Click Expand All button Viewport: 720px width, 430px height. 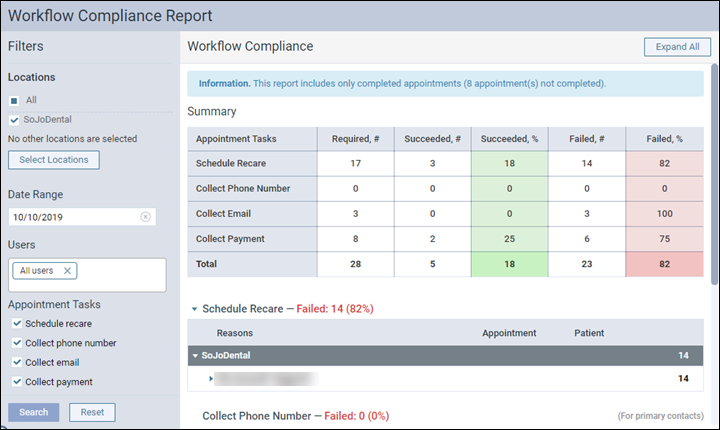(677, 47)
